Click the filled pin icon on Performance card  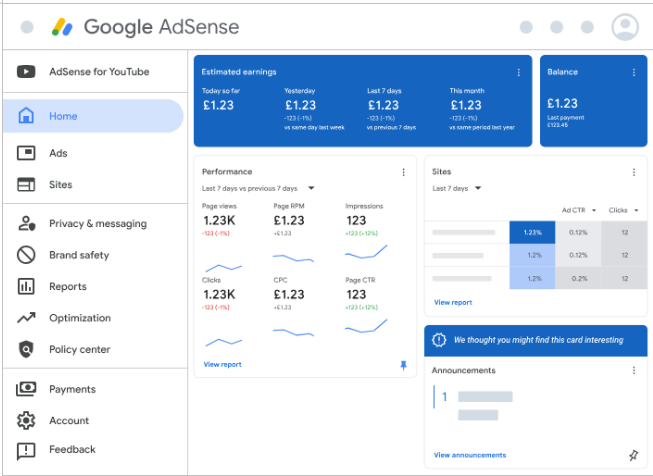point(403,365)
